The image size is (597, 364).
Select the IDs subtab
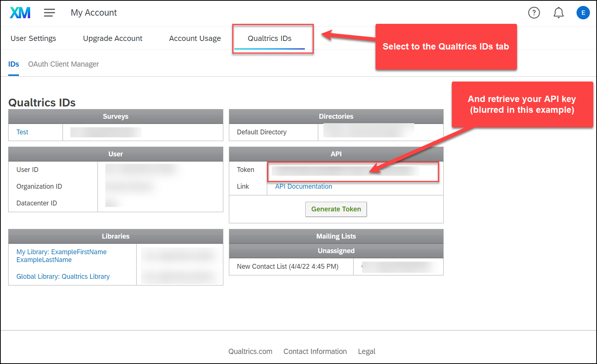[14, 64]
